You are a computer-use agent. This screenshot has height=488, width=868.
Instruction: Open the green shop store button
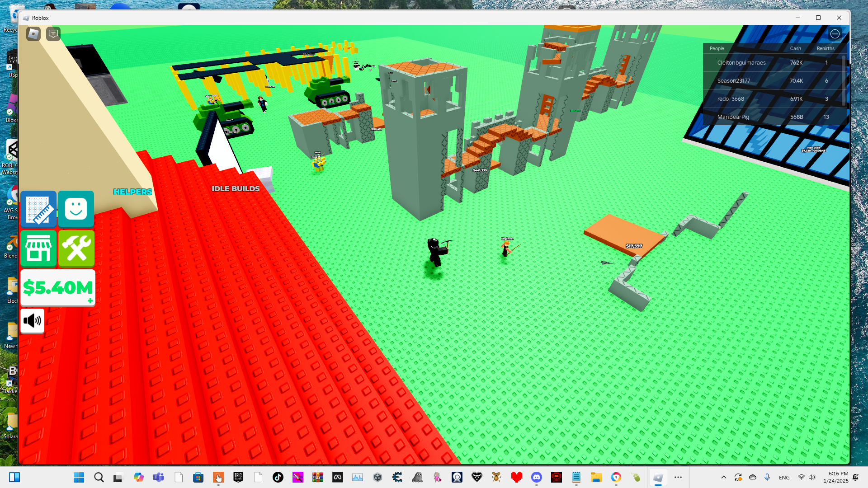tap(38, 249)
